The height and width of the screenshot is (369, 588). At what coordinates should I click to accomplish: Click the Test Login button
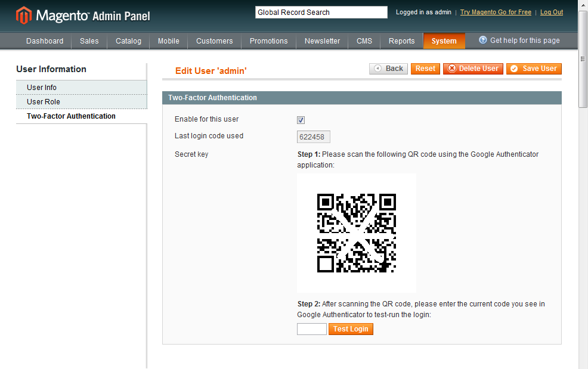tap(351, 329)
